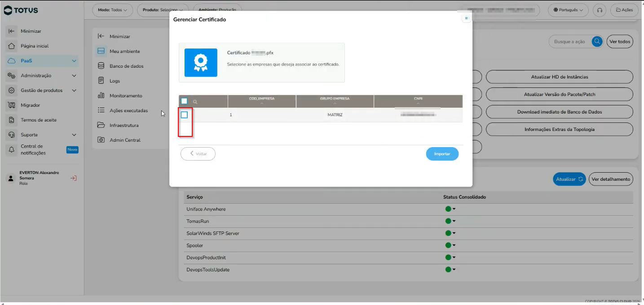
Task: Click the Gestão de produtos icon
Action: coord(12,90)
